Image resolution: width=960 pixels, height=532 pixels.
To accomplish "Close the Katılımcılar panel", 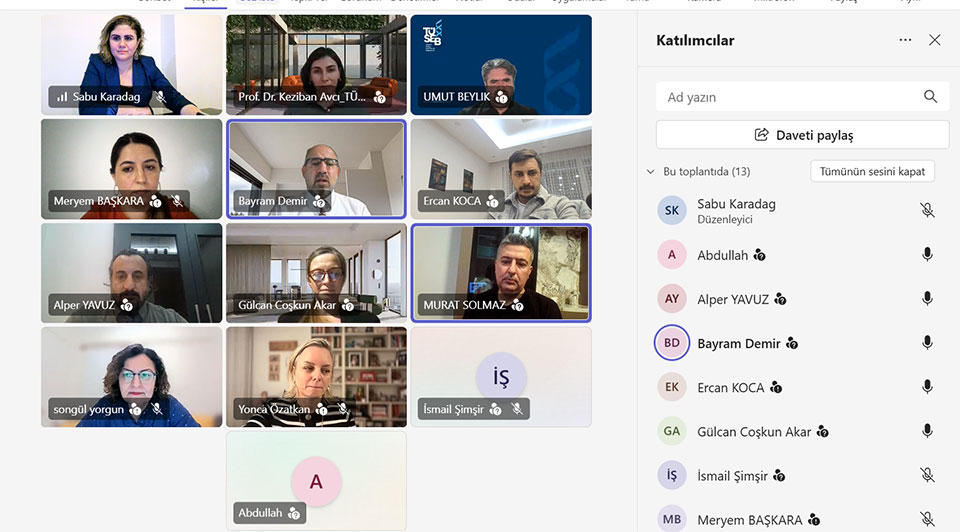I will pyautogui.click(x=934, y=40).
